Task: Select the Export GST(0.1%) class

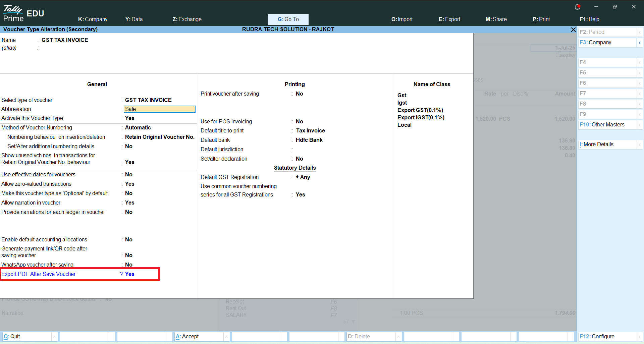Action: [x=420, y=110]
